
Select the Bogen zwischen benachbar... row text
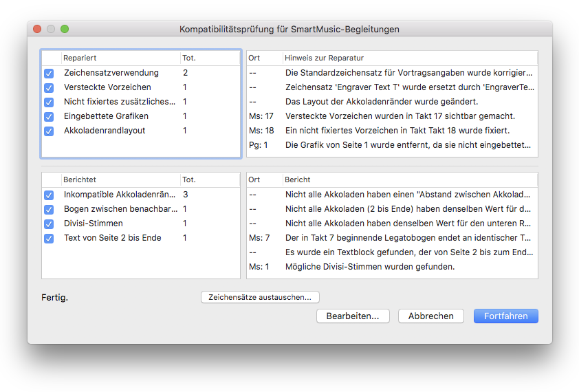coord(120,209)
